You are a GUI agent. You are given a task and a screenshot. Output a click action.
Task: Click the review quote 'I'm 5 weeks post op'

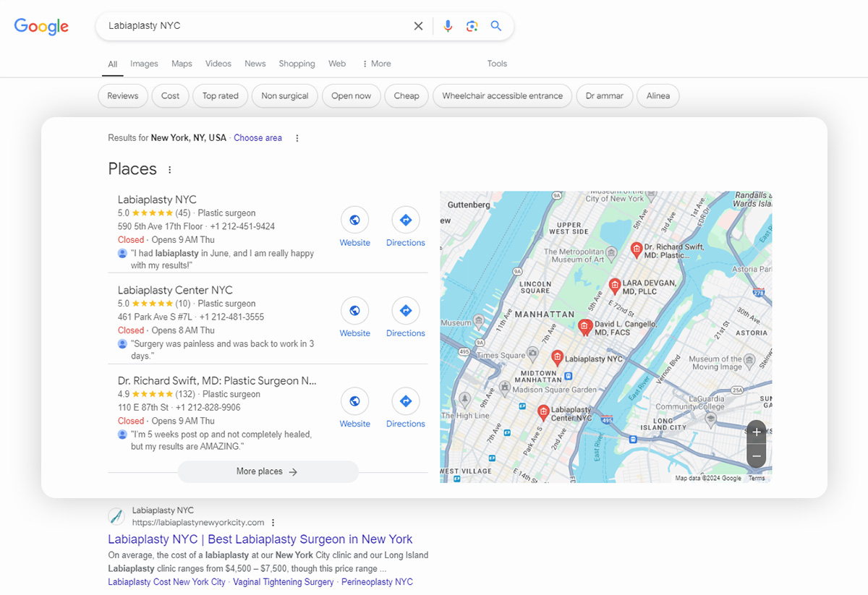[x=221, y=440]
